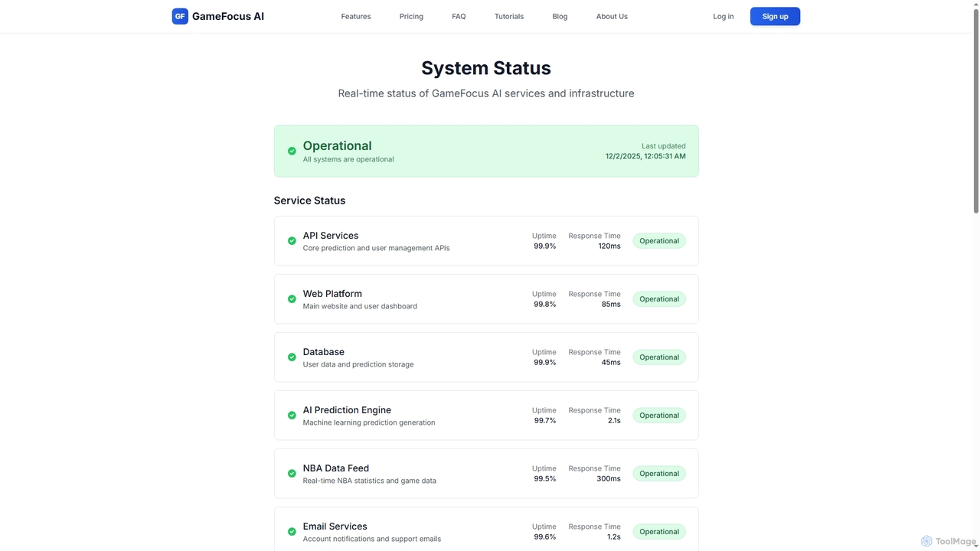Open the About Us page
Viewport: 980px width, 551px height.
click(x=612, y=16)
